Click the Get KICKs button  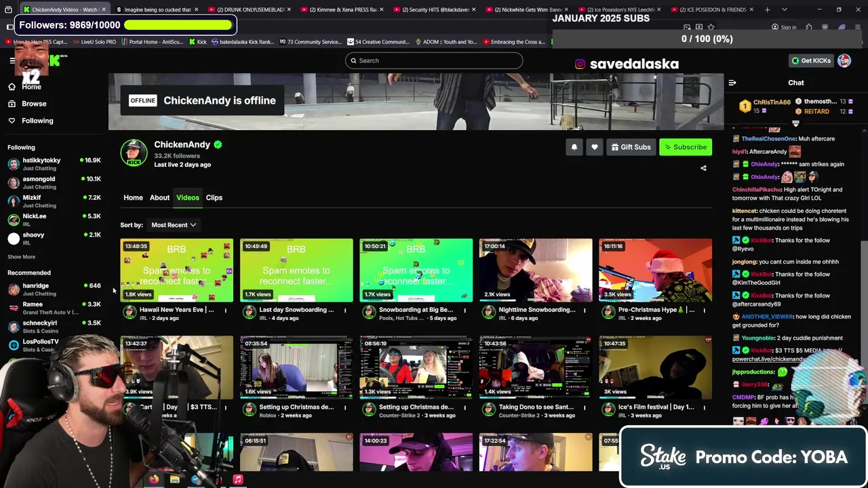pyautogui.click(x=811, y=60)
